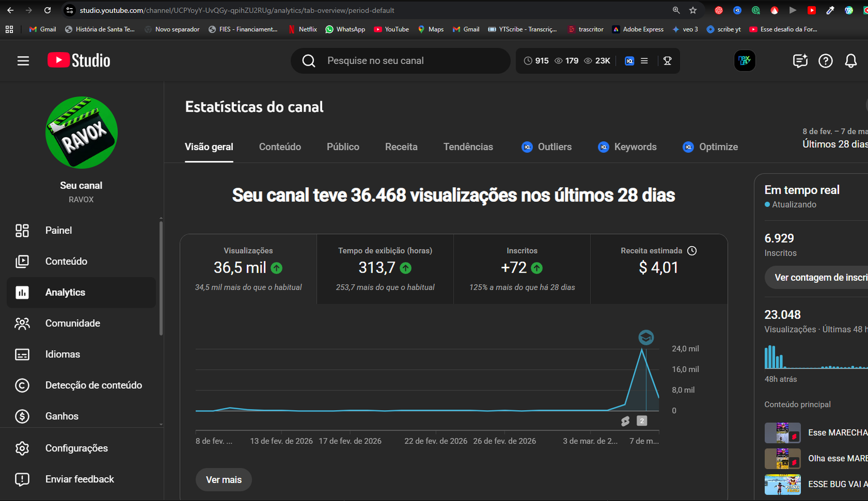The width and height of the screenshot is (868, 501).
Task: Click Enviar feedback in the sidebar
Action: [81, 479]
